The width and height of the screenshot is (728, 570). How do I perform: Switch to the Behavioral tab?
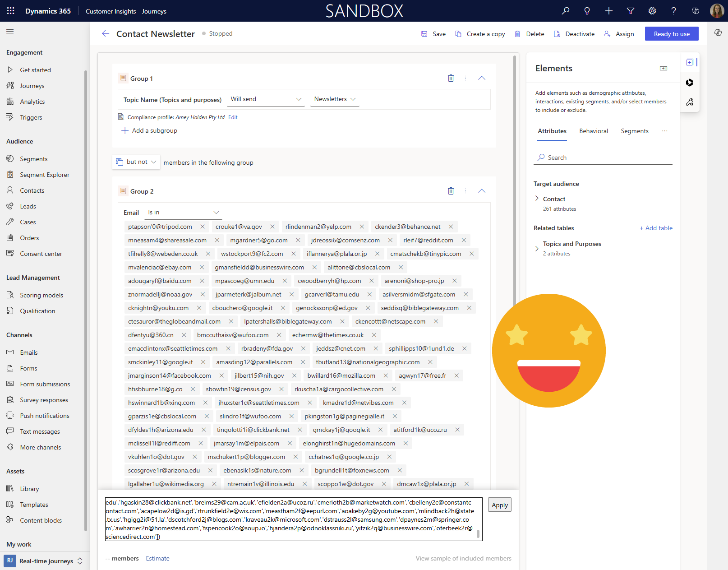click(x=594, y=131)
